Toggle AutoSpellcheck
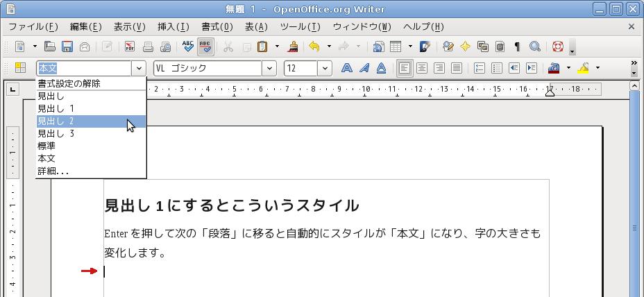This screenshot has height=297, width=644. (x=205, y=46)
